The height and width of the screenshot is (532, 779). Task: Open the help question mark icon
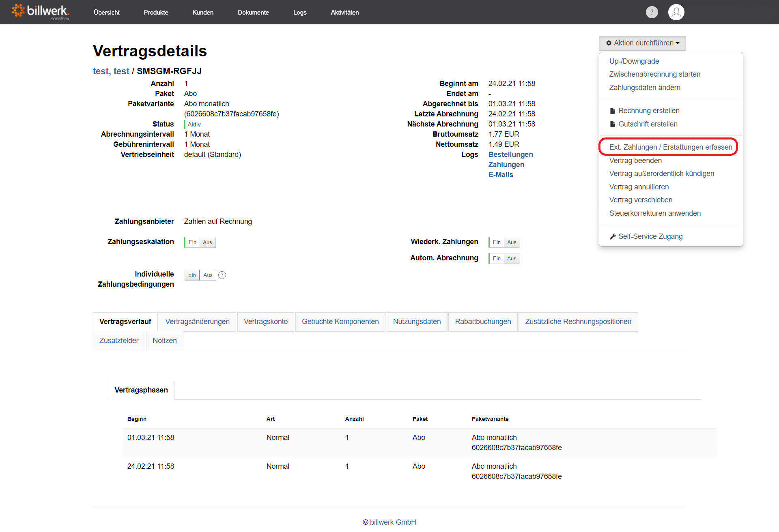652,12
